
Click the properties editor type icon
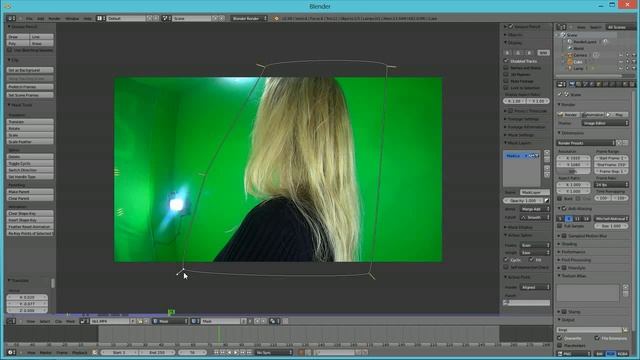pos(561,84)
